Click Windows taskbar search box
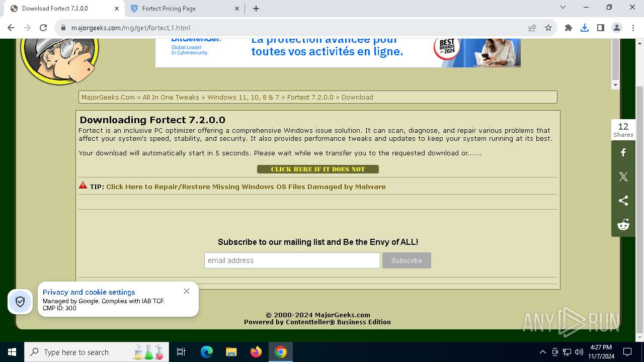This screenshot has width=644, height=362. coord(97,352)
